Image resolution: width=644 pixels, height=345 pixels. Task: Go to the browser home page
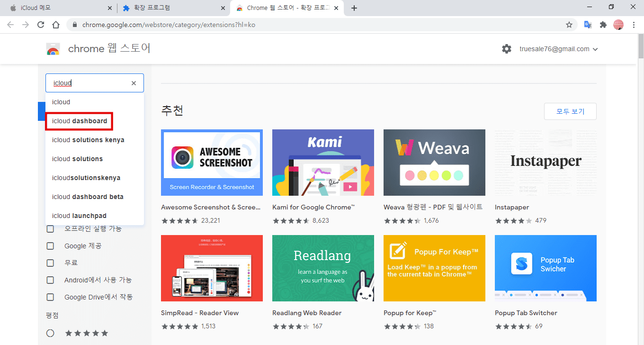(x=56, y=25)
